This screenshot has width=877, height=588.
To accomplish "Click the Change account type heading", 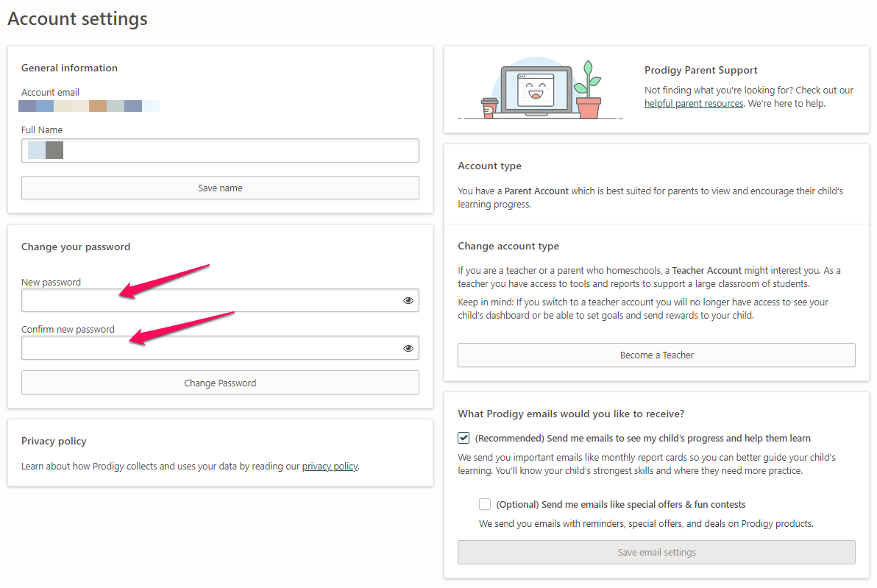I will coord(508,247).
